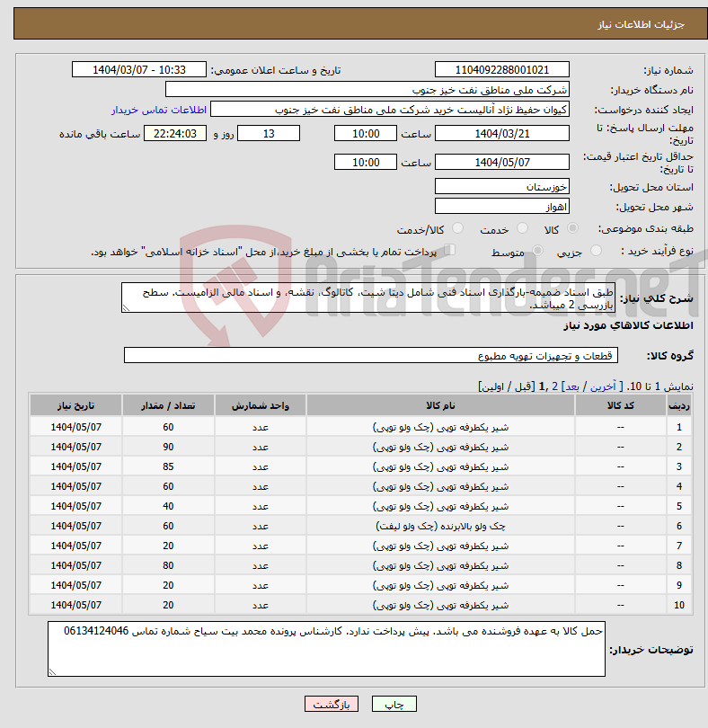Viewport: 708px width, 728px height.
Task: Click item چک ولو بالابرنده (چک ولو لیفت)
Action: pyautogui.click(x=440, y=526)
